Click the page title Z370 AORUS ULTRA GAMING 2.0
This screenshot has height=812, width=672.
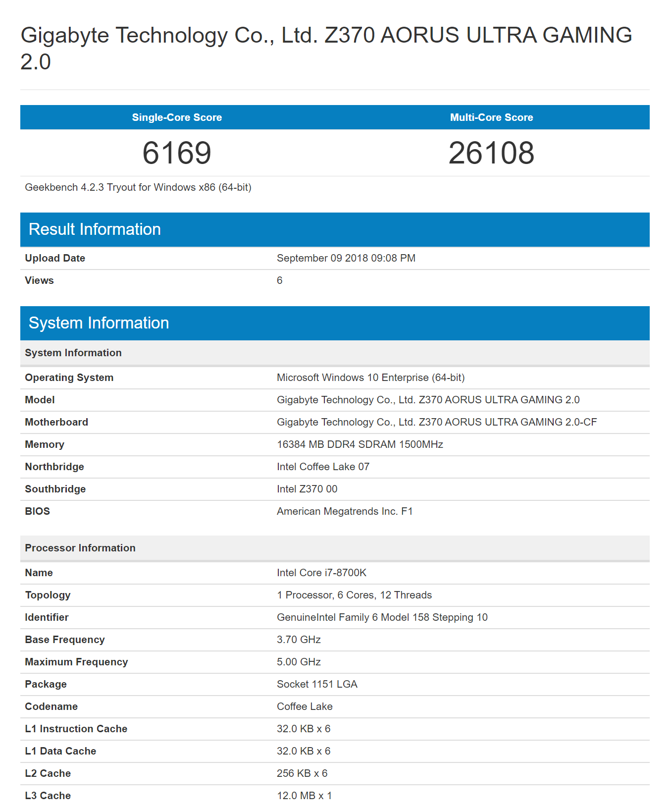click(326, 49)
